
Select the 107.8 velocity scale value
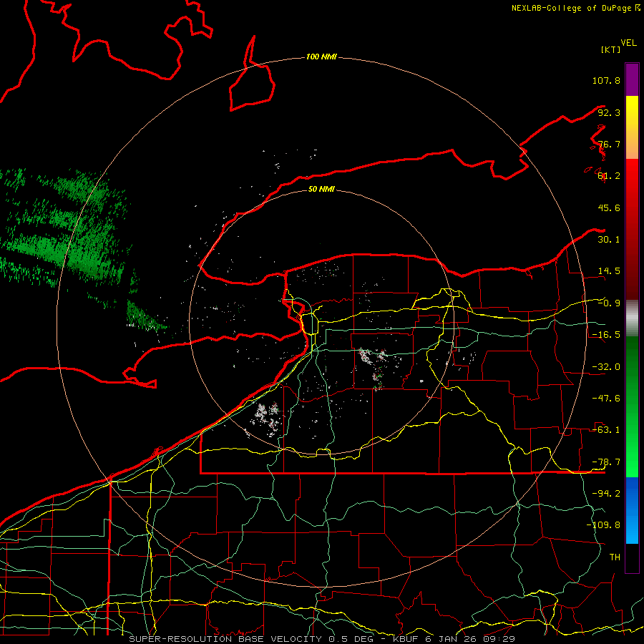(606, 80)
